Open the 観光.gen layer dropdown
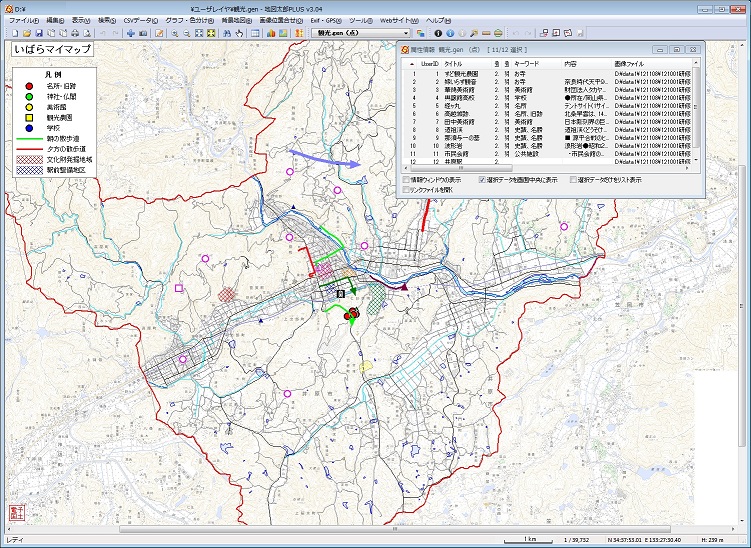751x548 pixels. 405,33
